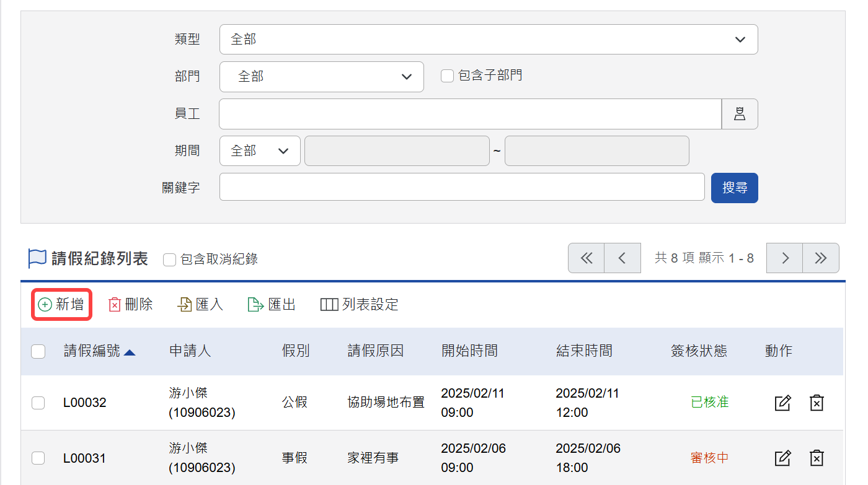Click 匯入 in the list toolbar
Screen dimensions: 868x485
point(200,305)
